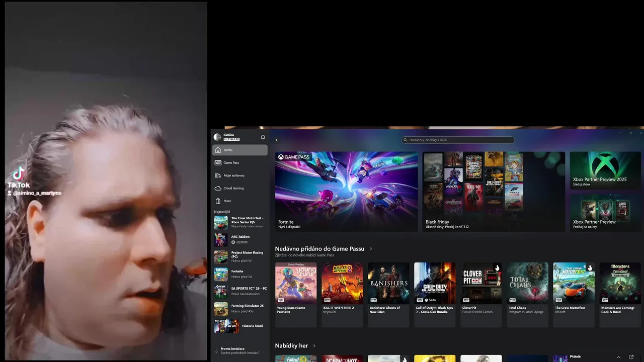This screenshot has height=362, width=644.
Task: Click the 'Hráno před 2d' Fortnite text
Action: [242, 277]
